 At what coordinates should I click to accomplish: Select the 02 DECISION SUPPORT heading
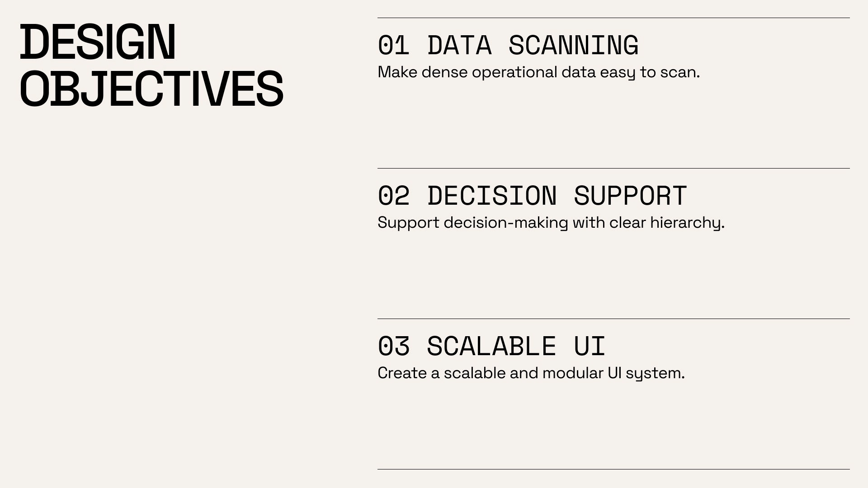(x=533, y=196)
